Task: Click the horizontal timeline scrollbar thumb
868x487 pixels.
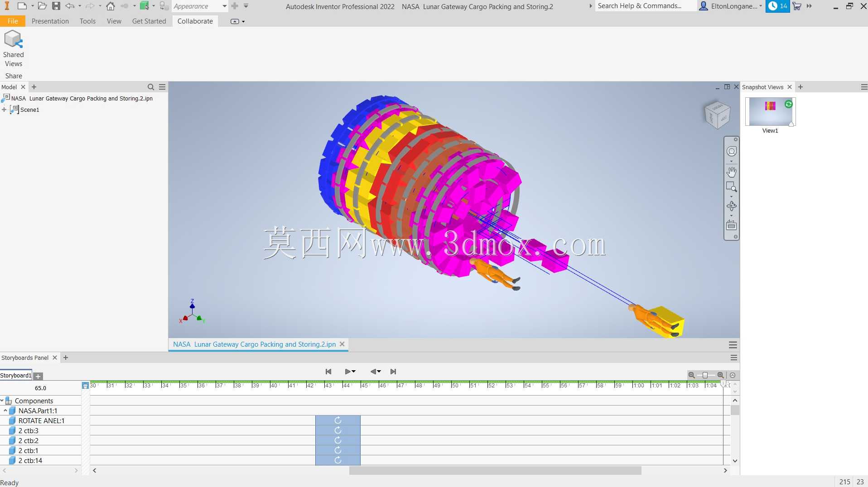Action: pos(495,470)
